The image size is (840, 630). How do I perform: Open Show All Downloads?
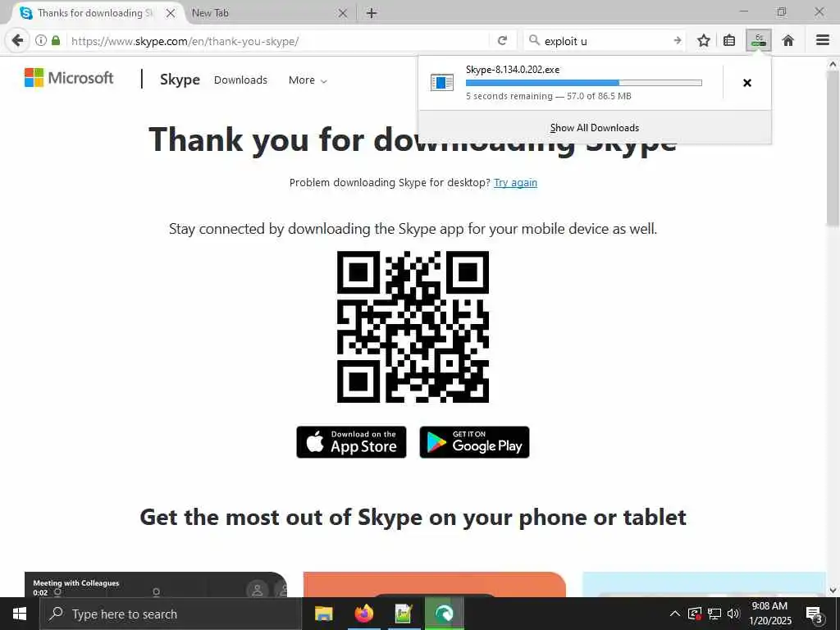click(595, 128)
